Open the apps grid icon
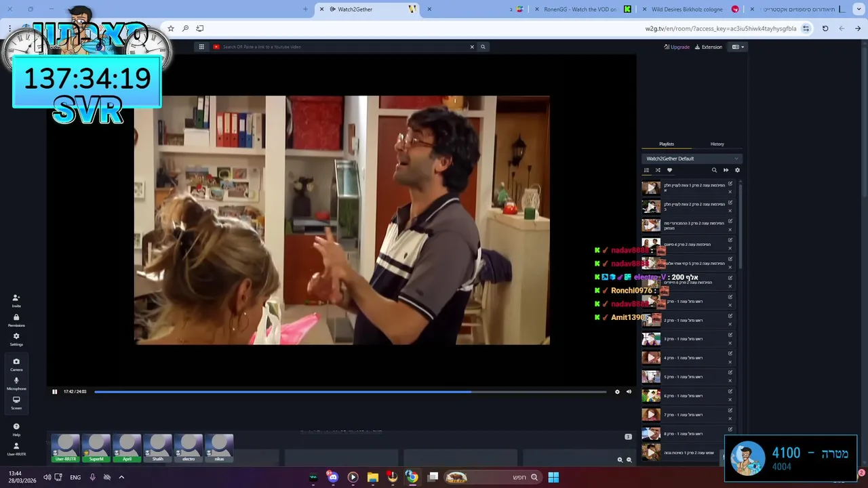Viewport: 868px width, 488px height. coord(201,47)
